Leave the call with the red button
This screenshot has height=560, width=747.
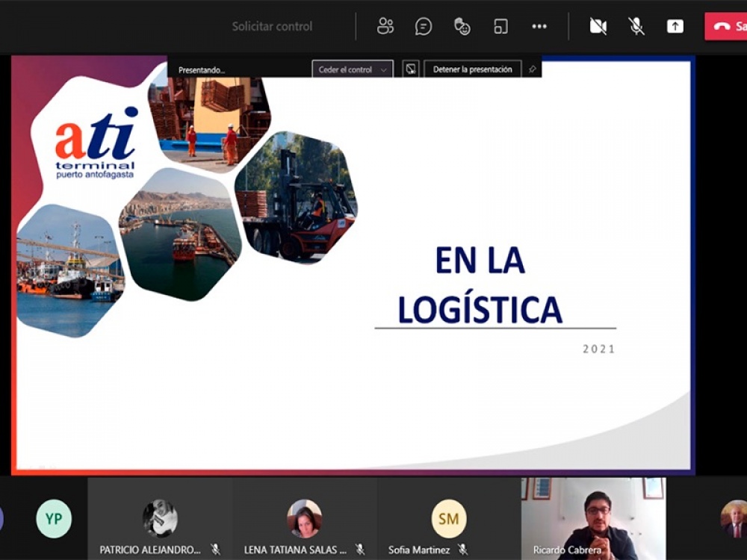(x=725, y=26)
